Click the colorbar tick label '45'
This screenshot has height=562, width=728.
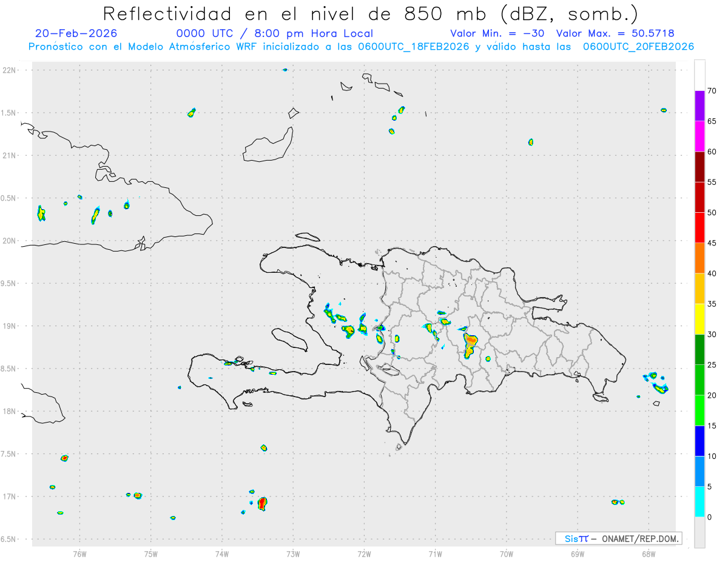(712, 243)
